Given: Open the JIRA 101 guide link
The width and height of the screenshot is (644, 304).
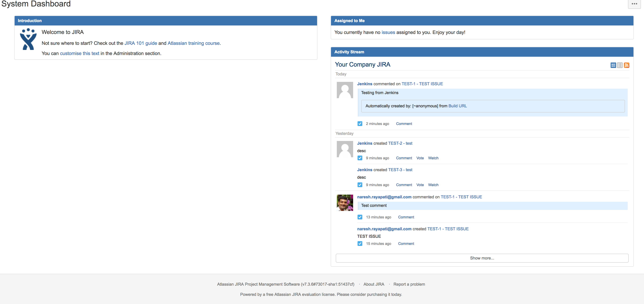Looking at the screenshot, I should click(x=141, y=43).
